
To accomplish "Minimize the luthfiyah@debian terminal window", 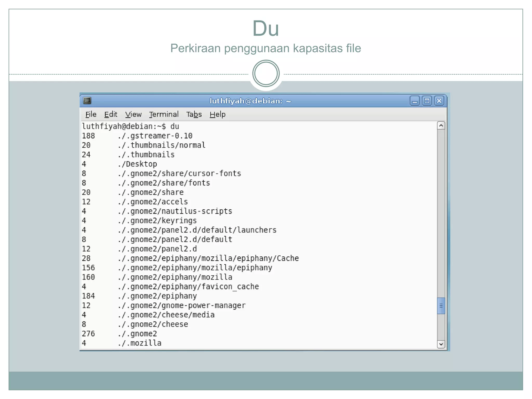I will tap(415, 101).
